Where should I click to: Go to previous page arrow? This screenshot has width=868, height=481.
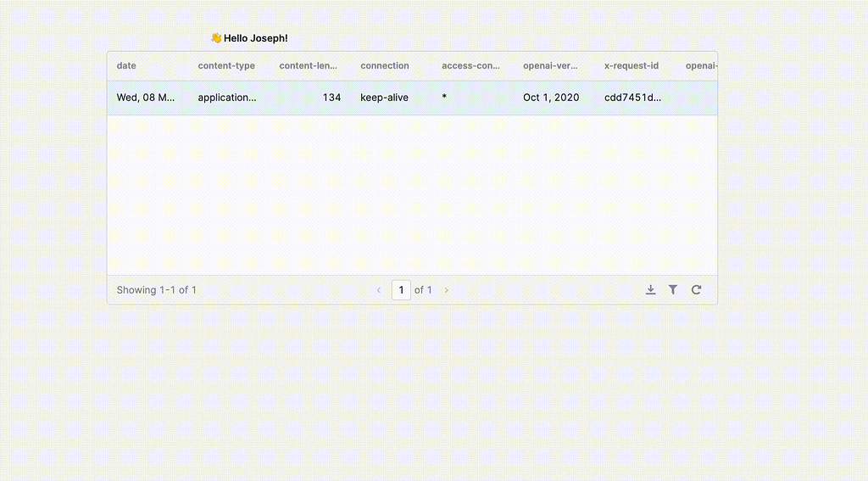379,290
